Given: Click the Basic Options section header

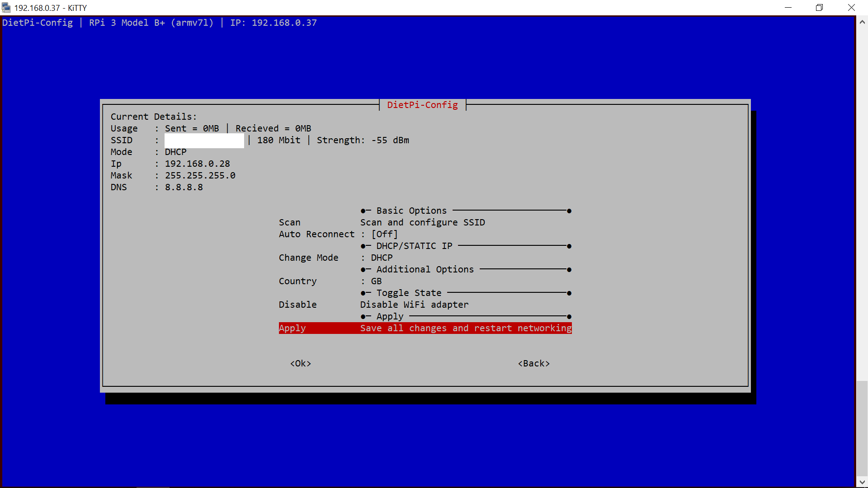Looking at the screenshot, I should tap(411, 211).
